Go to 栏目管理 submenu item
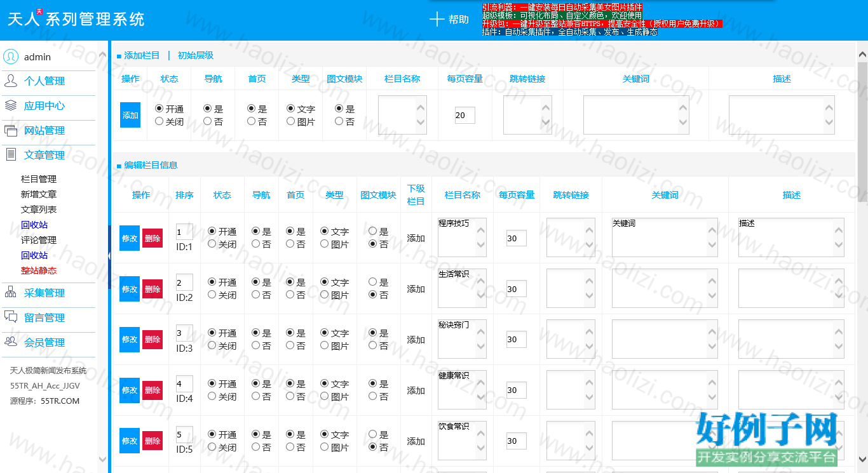This screenshot has width=868, height=473. [39, 179]
